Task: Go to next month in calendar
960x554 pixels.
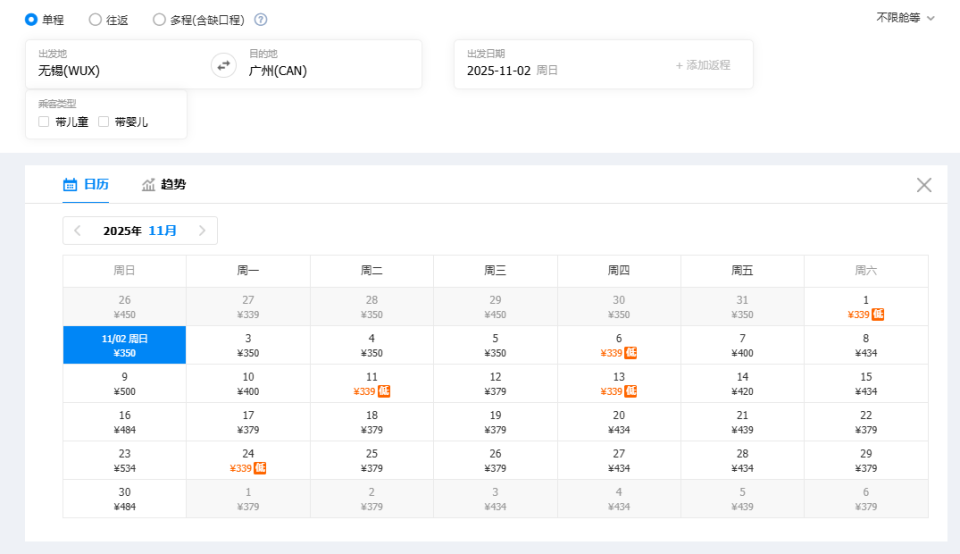Action: (x=202, y=231)
